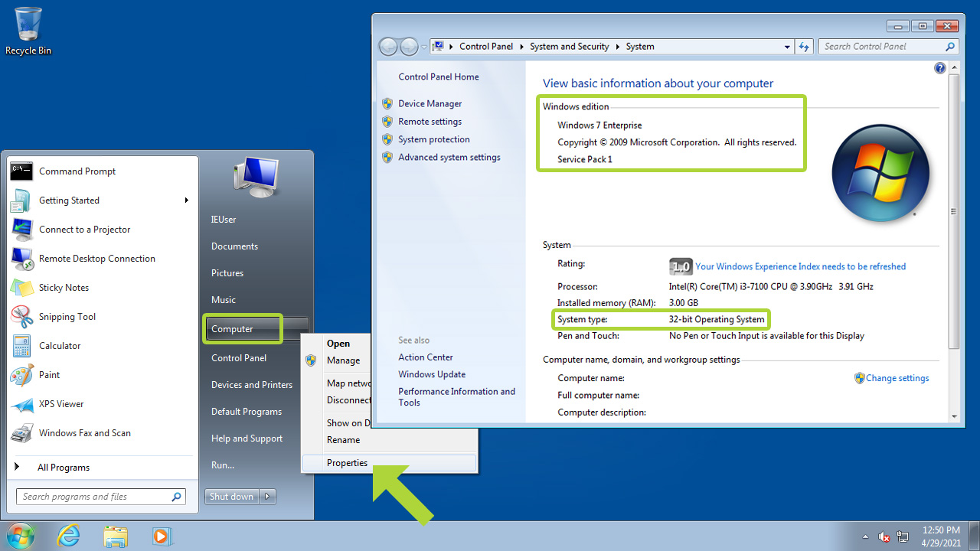Click Change settings link
Screen dimensions: 980x551
point(897,378)
